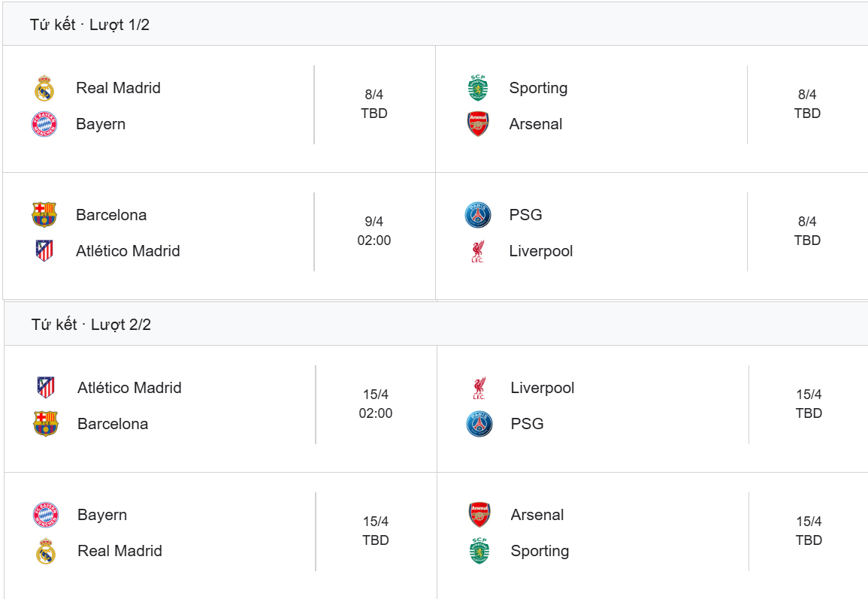Viewport: 868px width, 599px height.
Task: Click Liverpool crest in the 8/4 match
Action: coord(478,251)
